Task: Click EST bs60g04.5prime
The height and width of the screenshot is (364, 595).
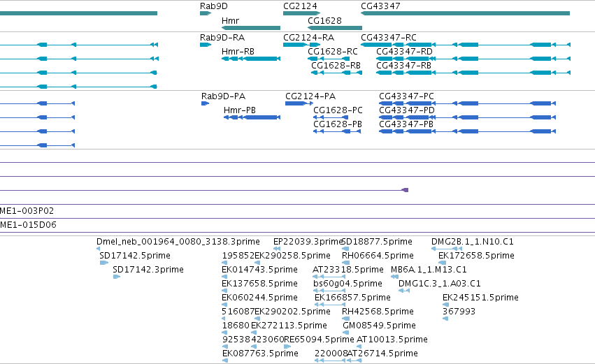Action: 347,284
